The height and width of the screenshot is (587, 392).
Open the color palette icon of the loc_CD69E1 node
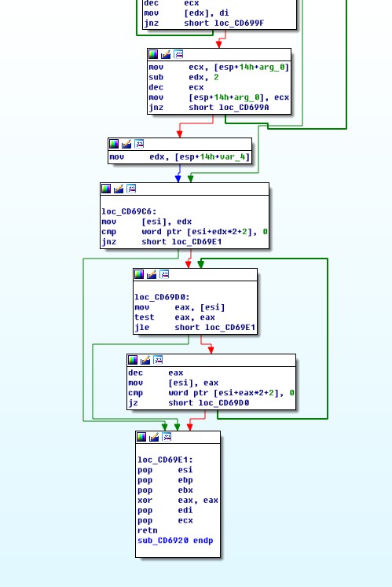coord(141,437)
